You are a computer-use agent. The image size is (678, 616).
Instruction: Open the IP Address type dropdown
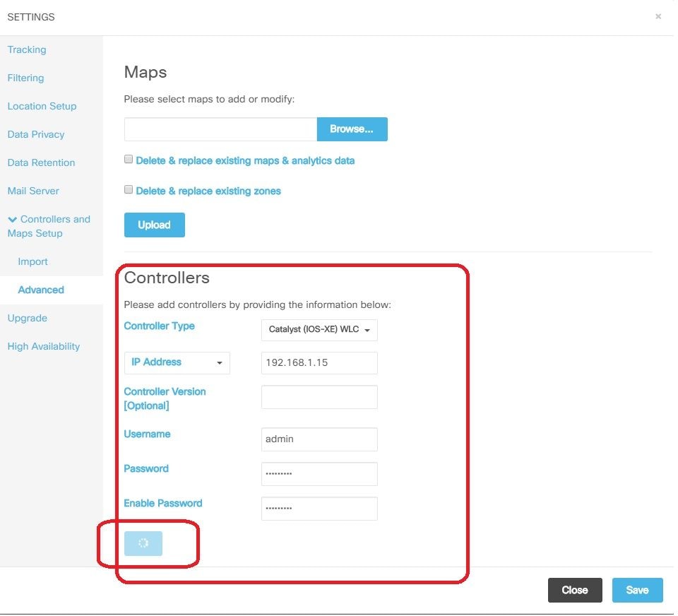click(177, 362)
